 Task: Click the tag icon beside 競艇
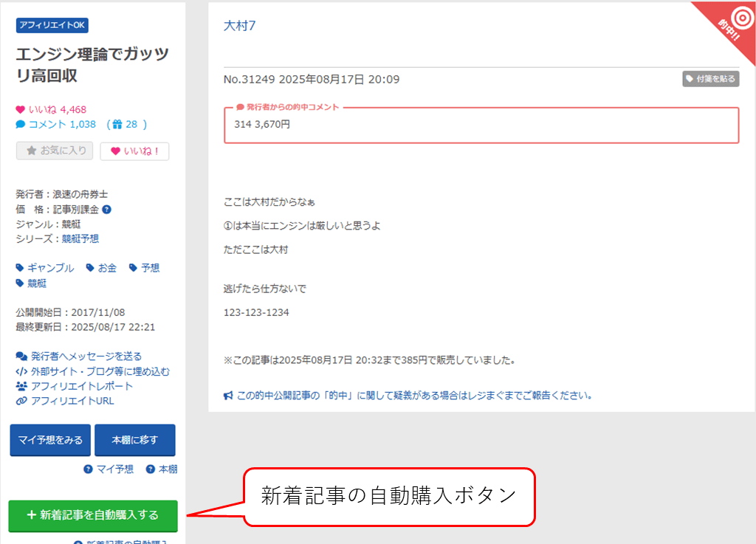[x=20, y=283]
